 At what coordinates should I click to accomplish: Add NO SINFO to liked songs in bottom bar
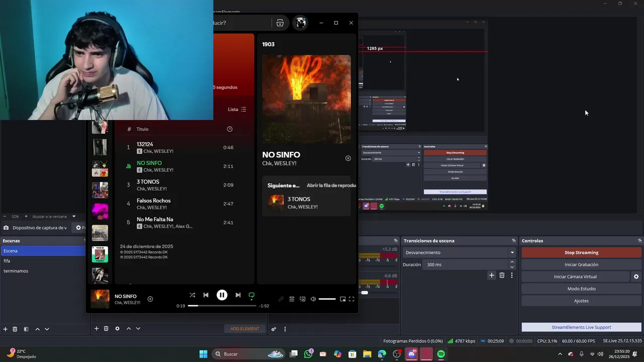(x=150, y=299)
